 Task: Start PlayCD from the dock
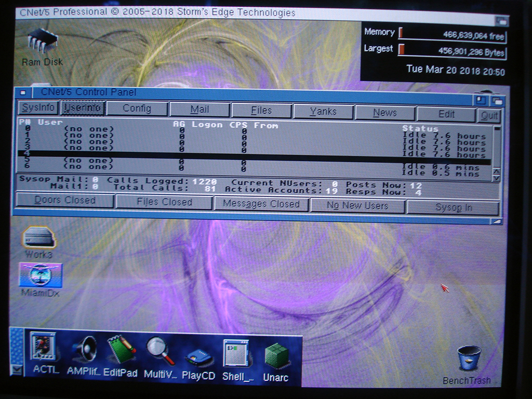[198, 364]
